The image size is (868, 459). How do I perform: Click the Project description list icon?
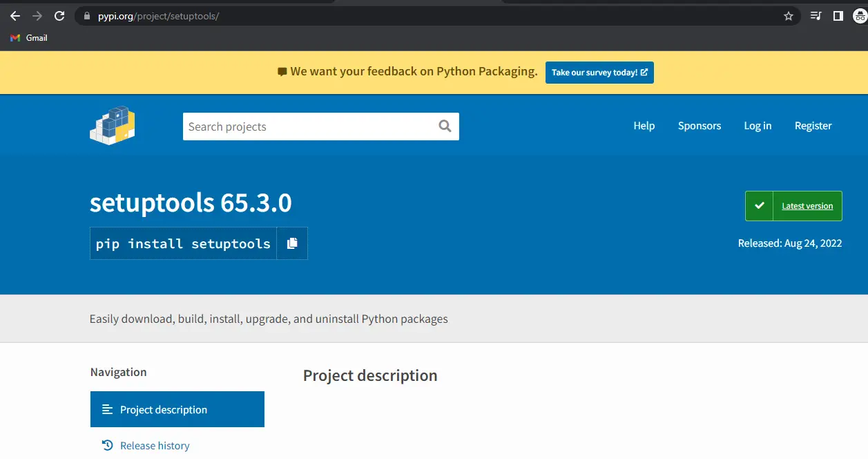(x=107, y=409)
